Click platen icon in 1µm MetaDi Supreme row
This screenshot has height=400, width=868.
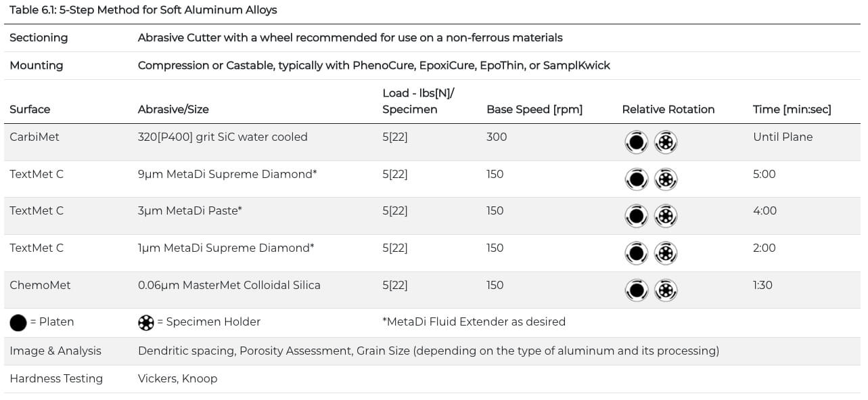636,253
